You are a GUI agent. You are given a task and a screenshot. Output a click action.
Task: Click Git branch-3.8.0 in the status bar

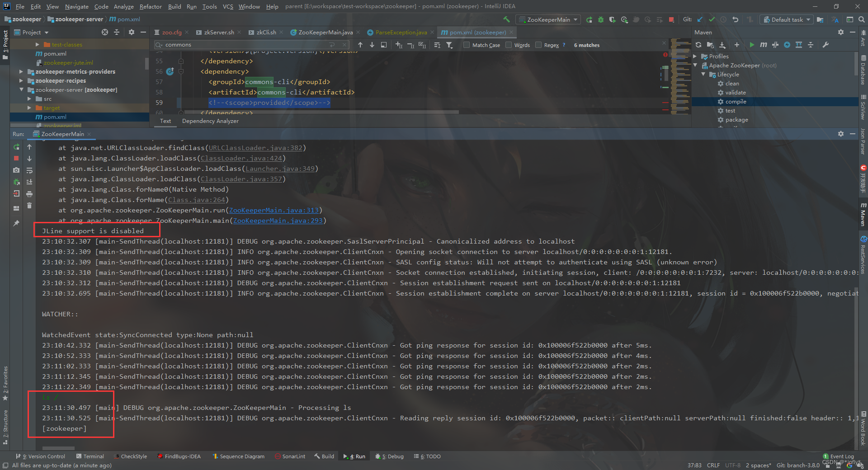(798, 465)
